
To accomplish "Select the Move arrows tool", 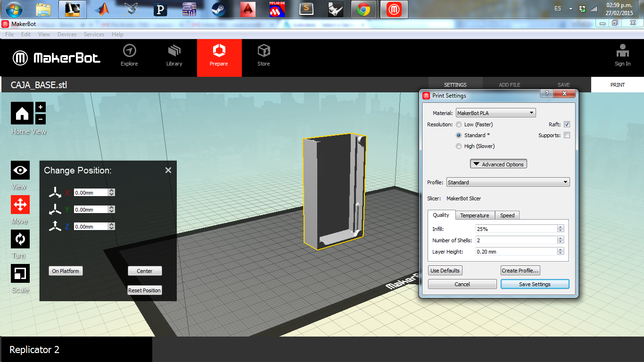I will [x=20, y=205].
